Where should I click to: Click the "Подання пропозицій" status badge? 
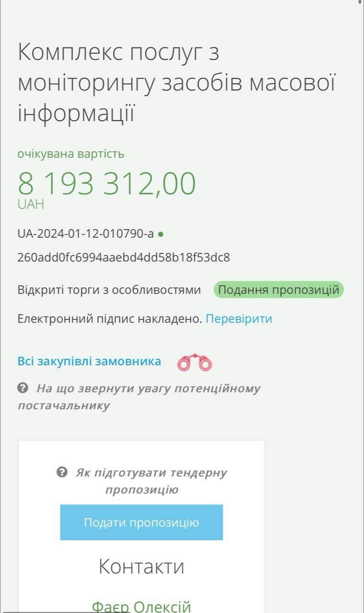279,290
